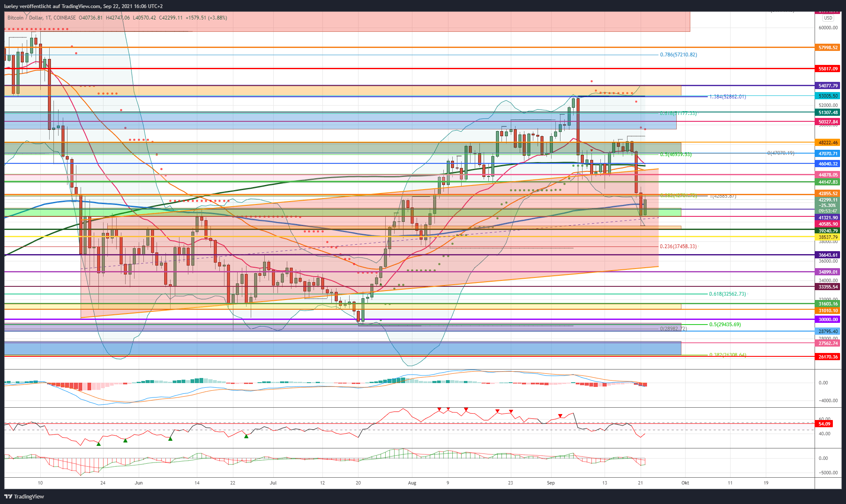Click the 57998.52 orange price label
846x504 pixels.
(828, 48)
